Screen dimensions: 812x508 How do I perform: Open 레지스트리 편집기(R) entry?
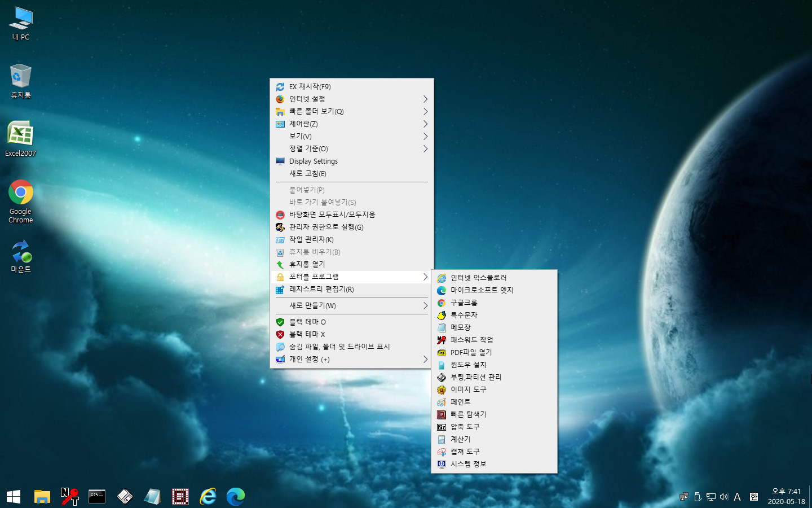point(352,289)
